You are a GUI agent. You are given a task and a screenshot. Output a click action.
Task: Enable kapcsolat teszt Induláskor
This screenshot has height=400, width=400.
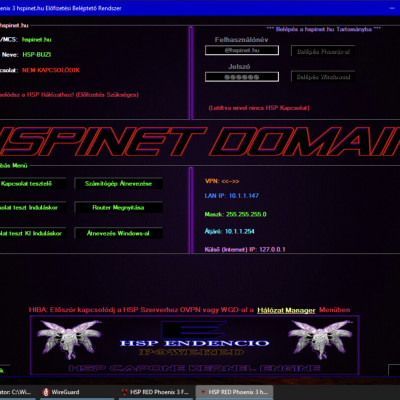click(x=32, y=208)
